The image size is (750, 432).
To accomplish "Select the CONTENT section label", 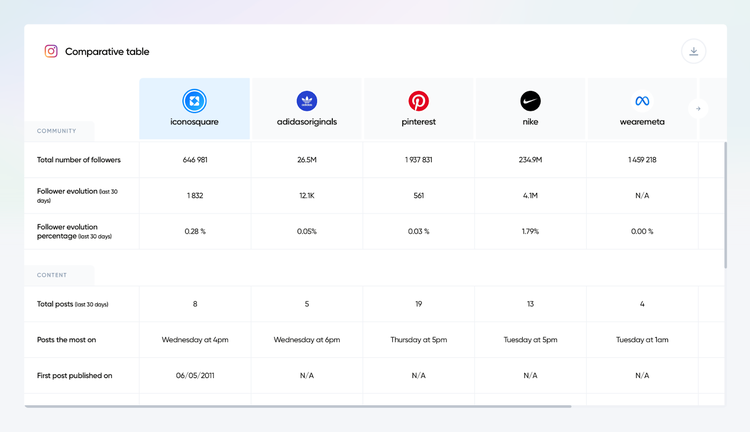I will pyautogui.click(x=52, y=275).
